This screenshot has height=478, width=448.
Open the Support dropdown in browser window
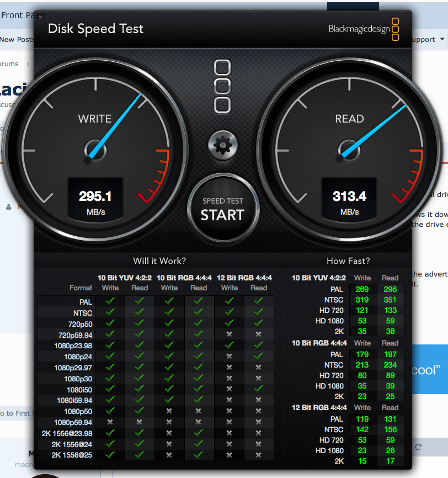428,40
